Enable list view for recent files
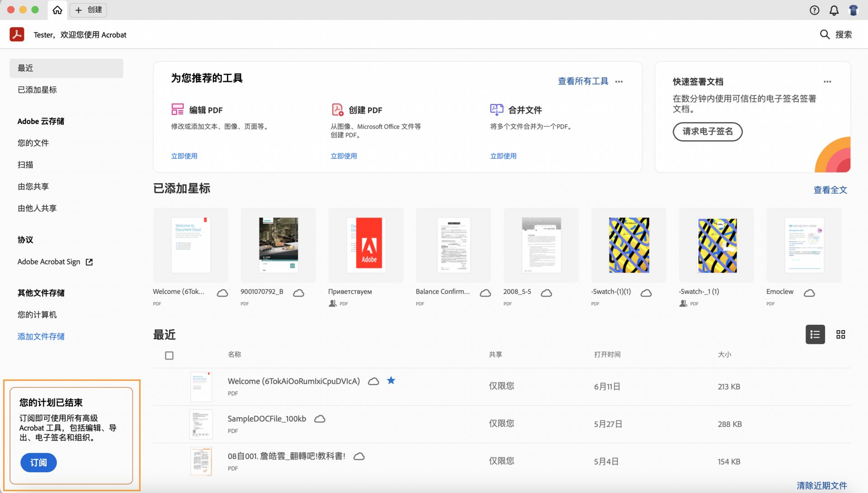The height and width of the screenshot is (493, 868). 815,334
